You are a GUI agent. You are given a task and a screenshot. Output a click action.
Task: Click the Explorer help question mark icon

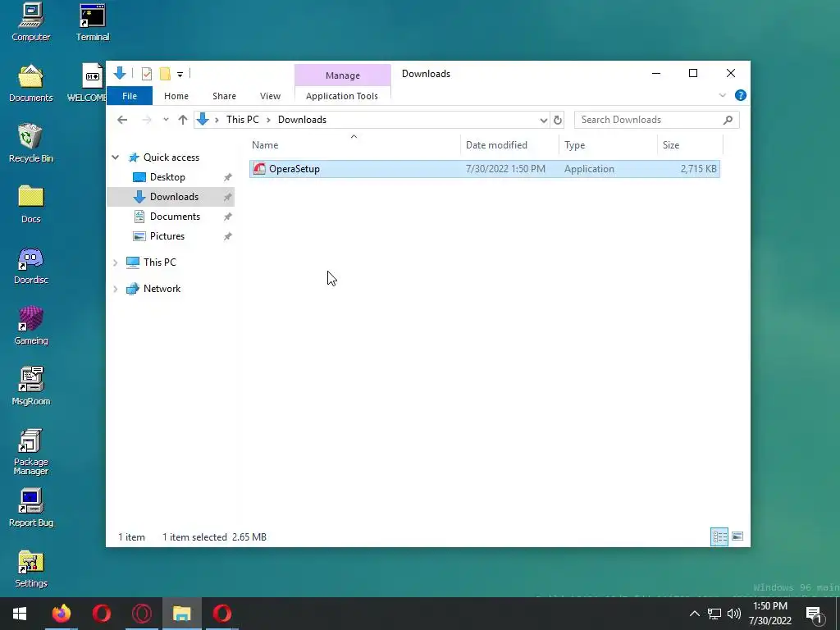pyautogui.click(x=741, y=95)
